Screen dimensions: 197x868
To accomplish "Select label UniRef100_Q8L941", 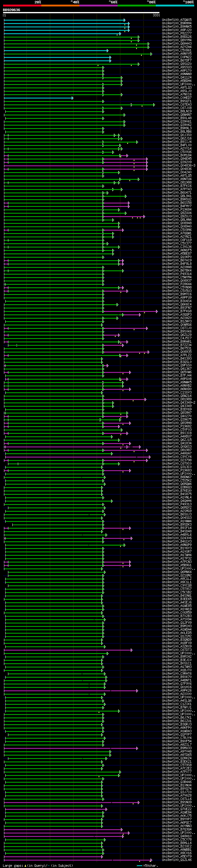I will [177, 196].
